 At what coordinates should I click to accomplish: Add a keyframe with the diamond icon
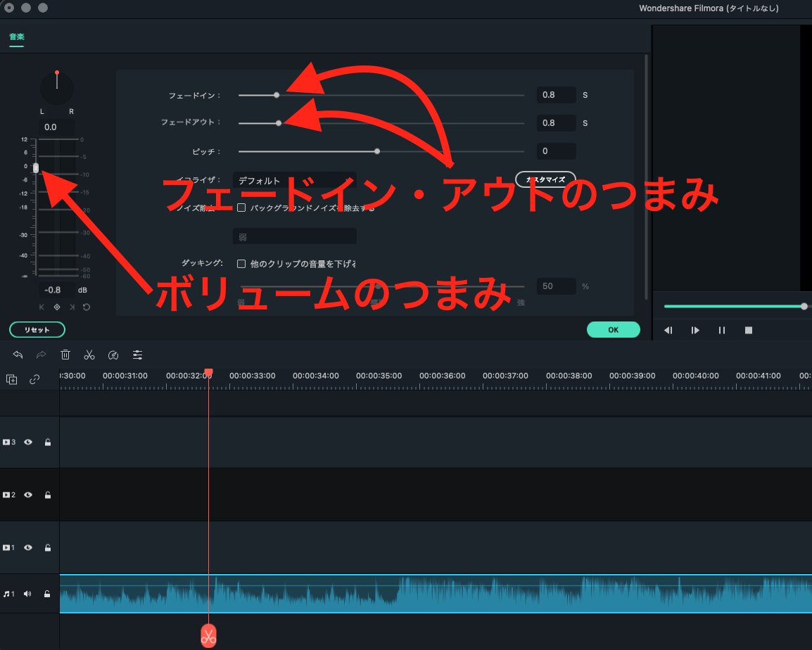tap(57, 307)
